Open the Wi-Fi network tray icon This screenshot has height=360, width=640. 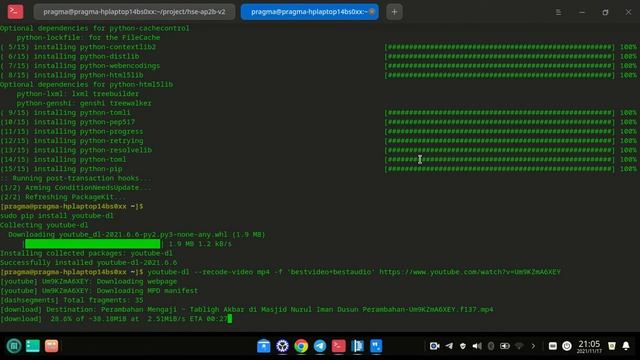point(519,346)
